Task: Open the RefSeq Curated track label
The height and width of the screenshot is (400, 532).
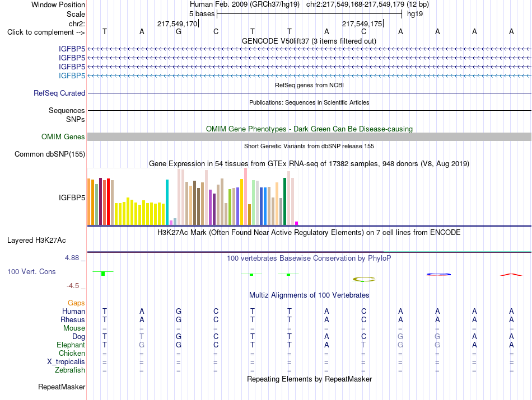Action: tap(59, 93)
